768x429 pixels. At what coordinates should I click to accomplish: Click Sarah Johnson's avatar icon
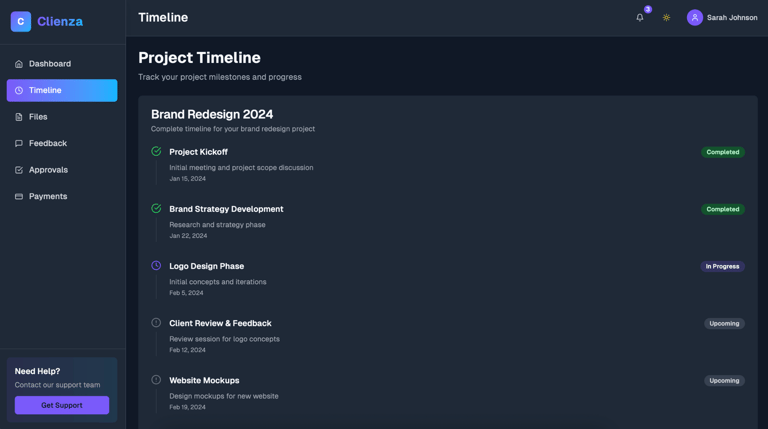[695, 18]
